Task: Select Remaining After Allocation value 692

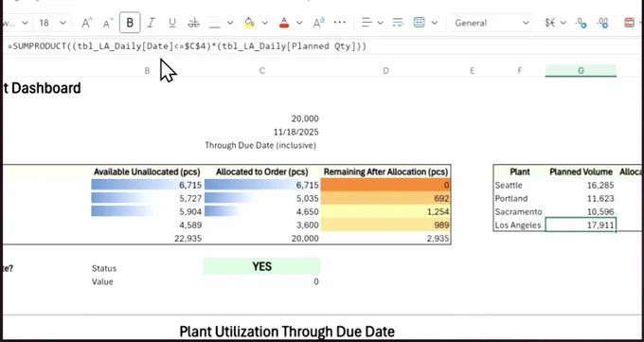Action: point(385,199)
